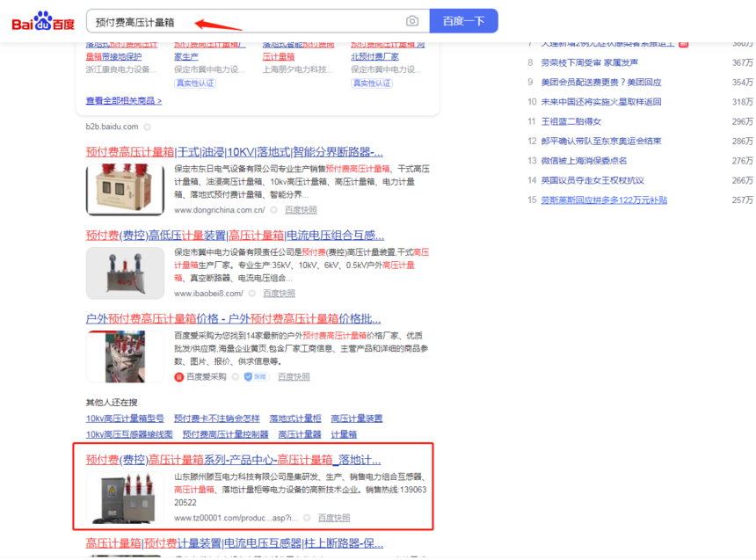Open result 户外预付费高压计量箱价格
The height and width of the screenshot is (560, 756).
click(233, 319)
